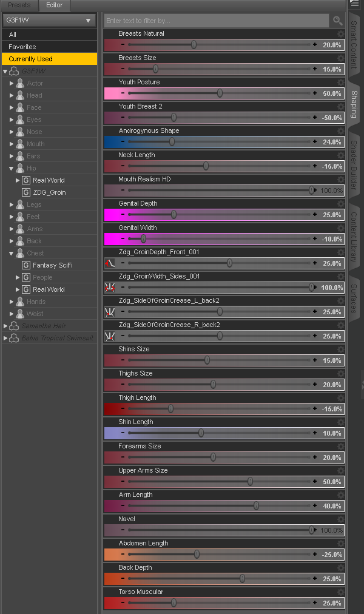
Task: Switch to the Editor tab
Action: coord(55,5)
